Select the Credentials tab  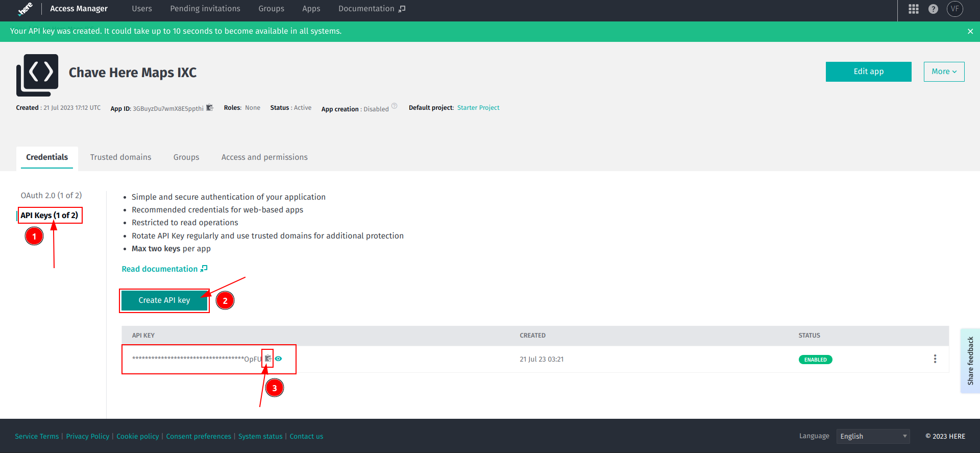coord(47,157)
